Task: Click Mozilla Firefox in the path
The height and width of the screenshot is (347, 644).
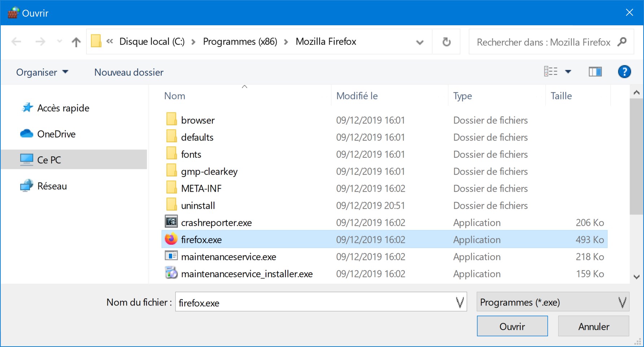Action: click(326, 42)
